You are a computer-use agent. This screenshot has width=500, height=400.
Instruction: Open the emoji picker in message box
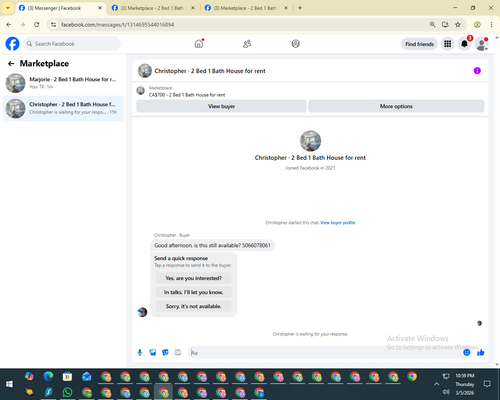[x=467, y=352]
